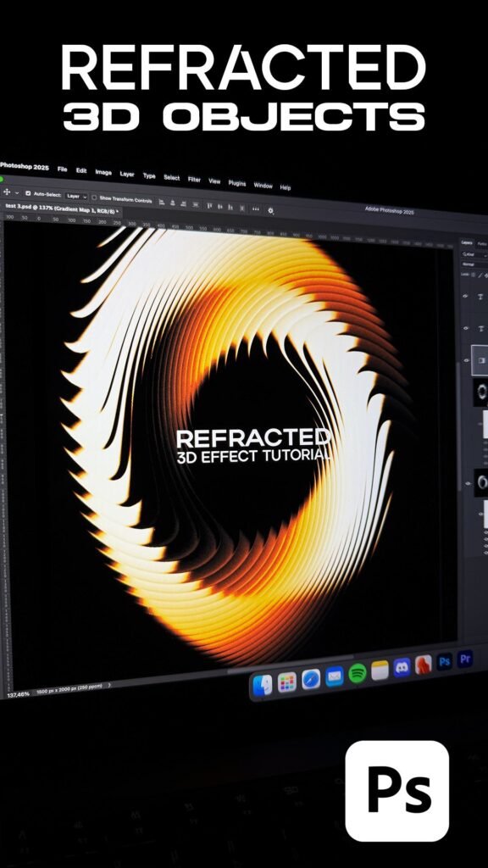The height and width of the screenshot is (868, 488).
Task: Open Spotify from the Dock
Action: 358,674
